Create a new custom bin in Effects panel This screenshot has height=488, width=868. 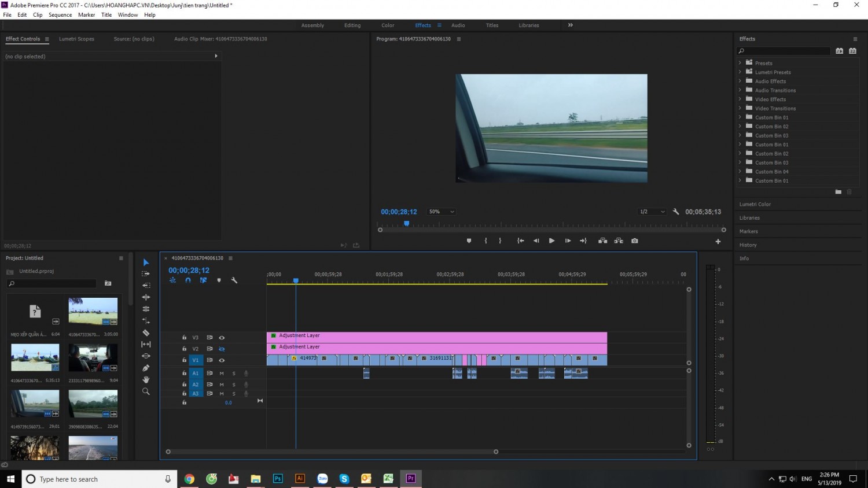click(838, 191)
